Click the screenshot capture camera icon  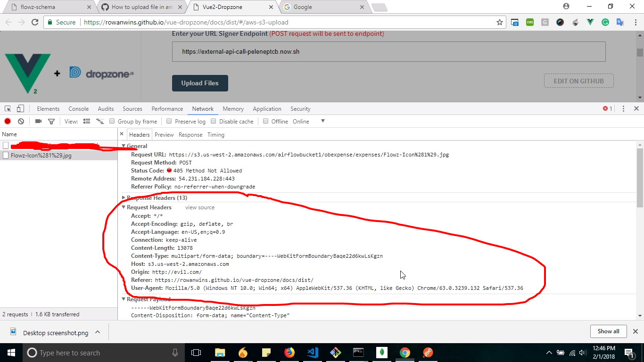pos(38,121)
